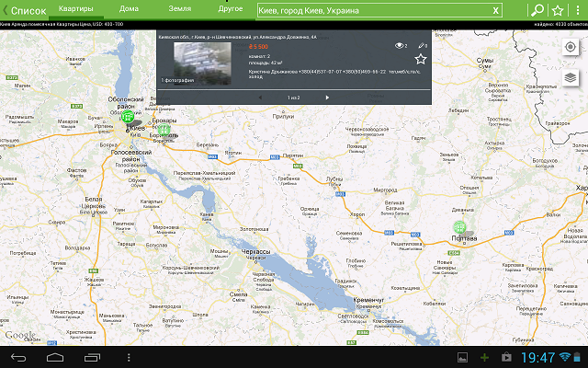Tap the eye views icon on listing
Screen dimensions: 588x368
[x=401, y=46]
